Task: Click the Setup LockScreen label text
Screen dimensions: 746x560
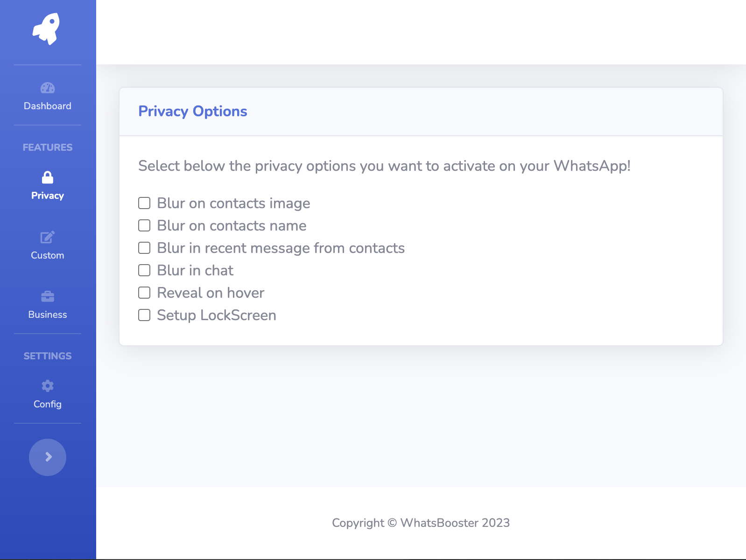Action: (217, 315)
